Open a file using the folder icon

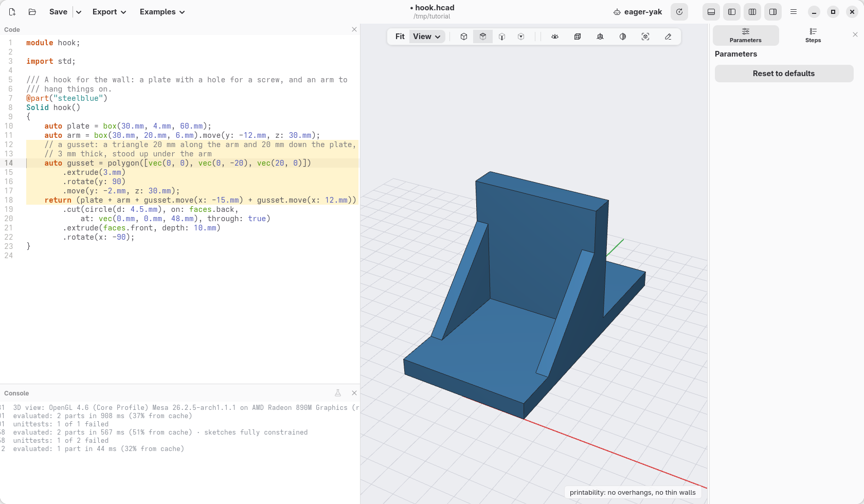pyautogui.click(x=32, y=12)
